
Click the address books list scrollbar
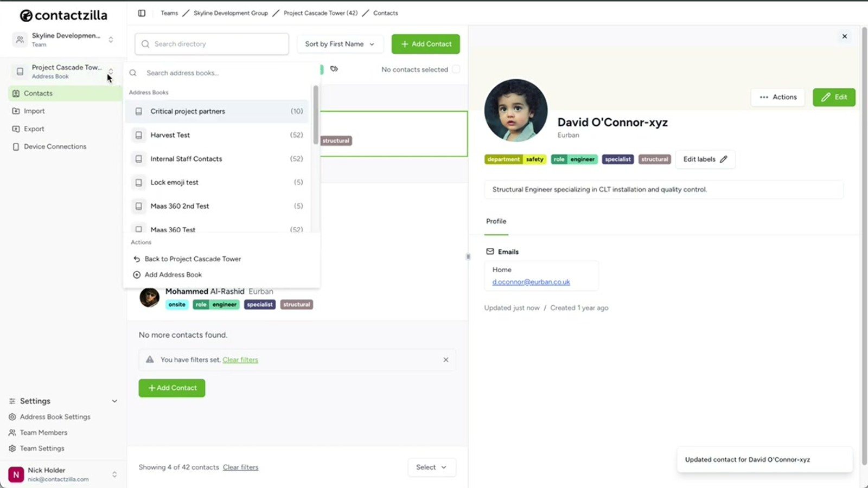click(x=316, y=114)
